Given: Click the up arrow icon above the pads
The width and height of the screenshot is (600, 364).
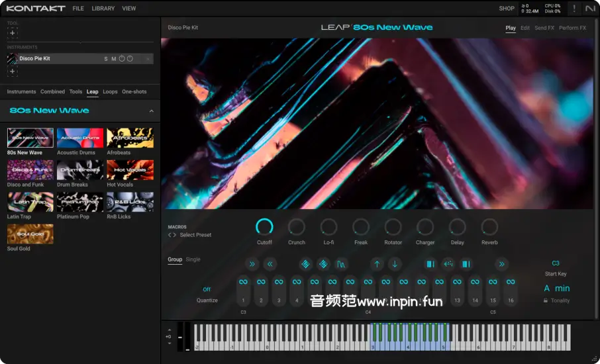Looking at the screenshot, I should point(377,265).
